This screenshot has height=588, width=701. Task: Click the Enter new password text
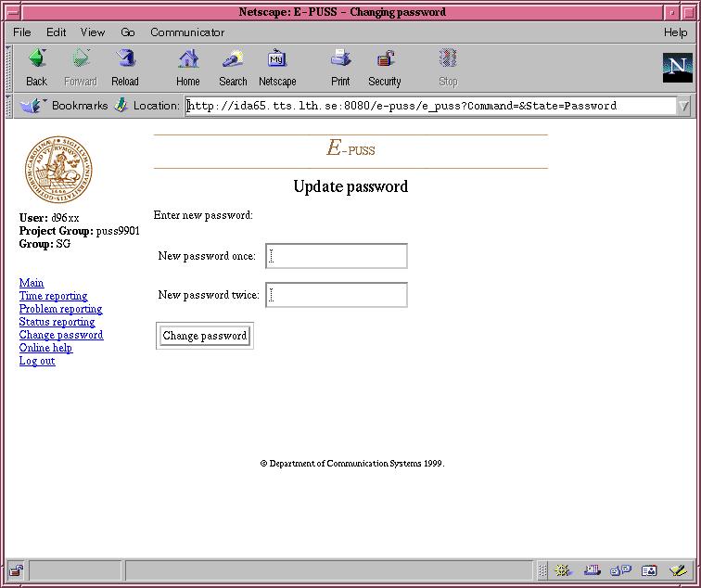click(x=203, y=215)
